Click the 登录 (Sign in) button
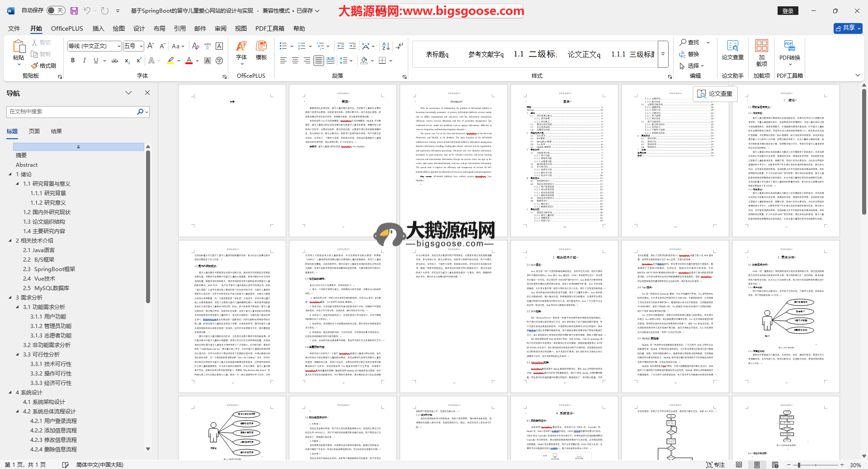 (x=788, y=11)
